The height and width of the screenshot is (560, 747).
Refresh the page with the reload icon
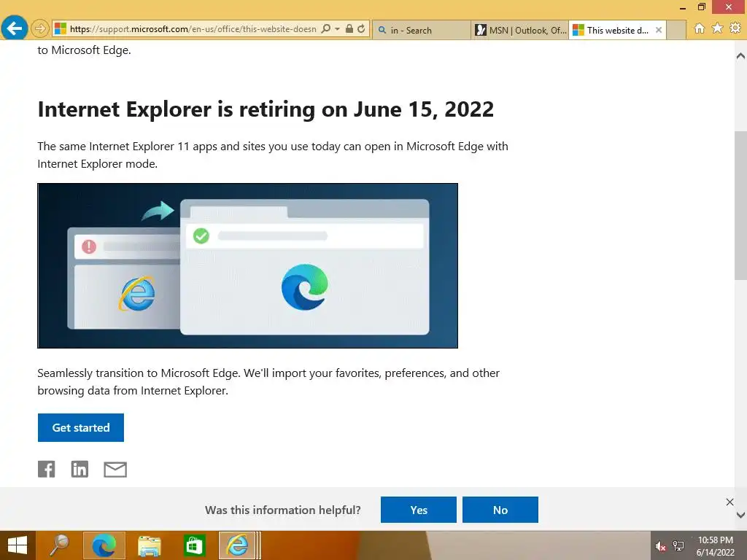[x=362, y=29]
